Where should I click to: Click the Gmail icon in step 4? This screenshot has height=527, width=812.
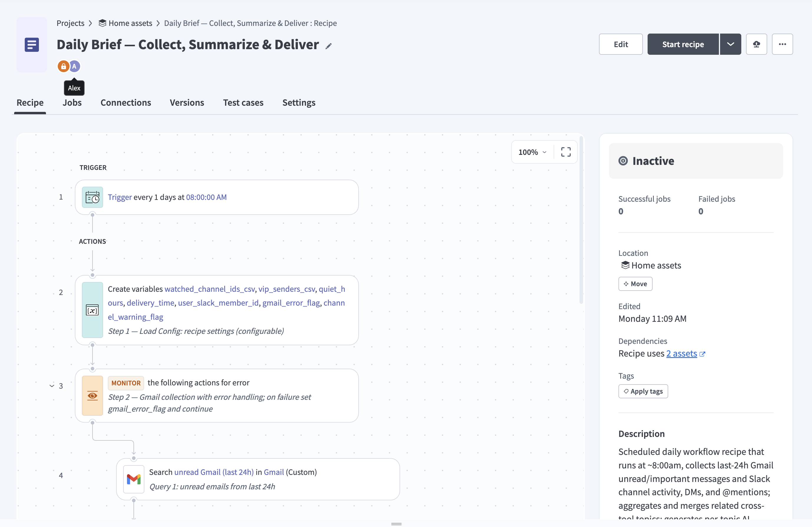[134, 479]
